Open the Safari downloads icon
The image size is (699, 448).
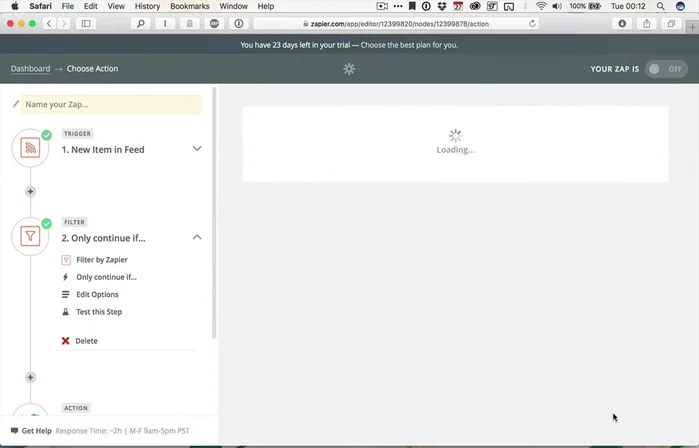[x=623, y=23]
